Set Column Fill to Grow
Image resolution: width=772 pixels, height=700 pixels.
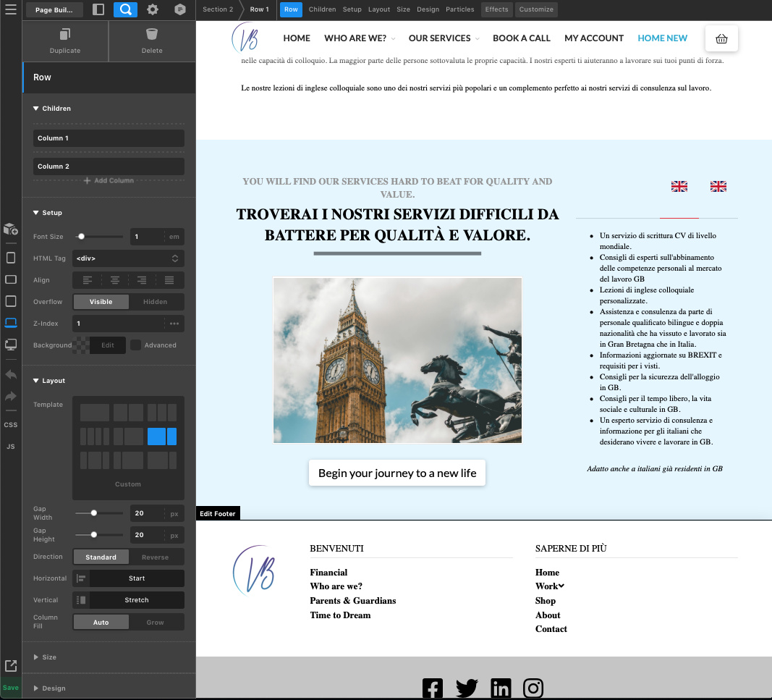point(155,623)
